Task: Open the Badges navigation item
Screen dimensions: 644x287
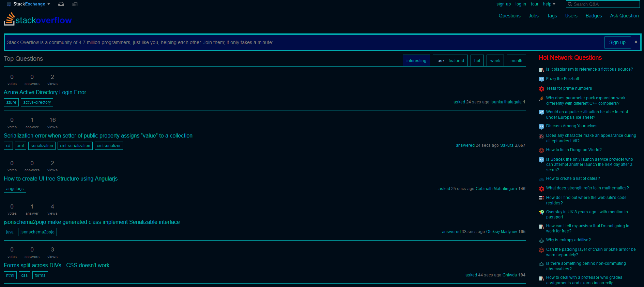Action: 594,16
